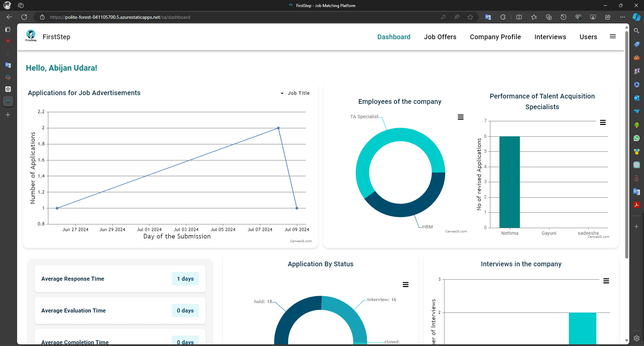644x346 pixels.
Task: Open Outlook from the Edge sidebar
Action: point(637,98)
